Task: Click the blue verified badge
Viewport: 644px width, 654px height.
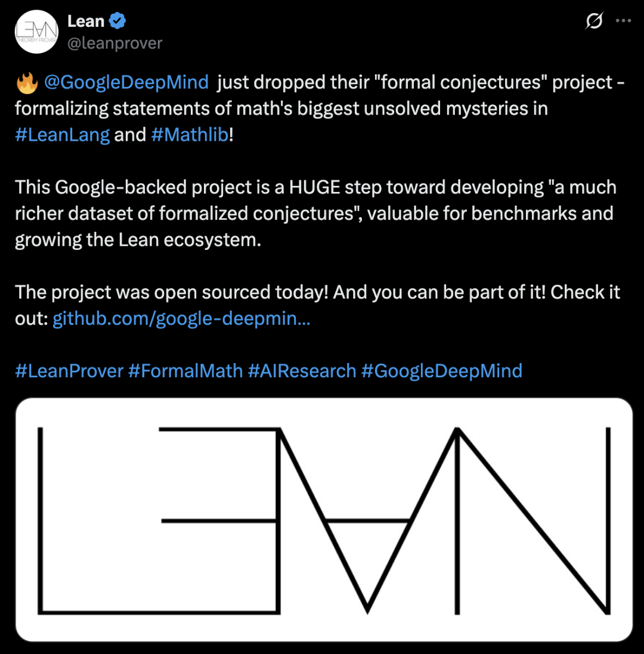Action: 117,21
